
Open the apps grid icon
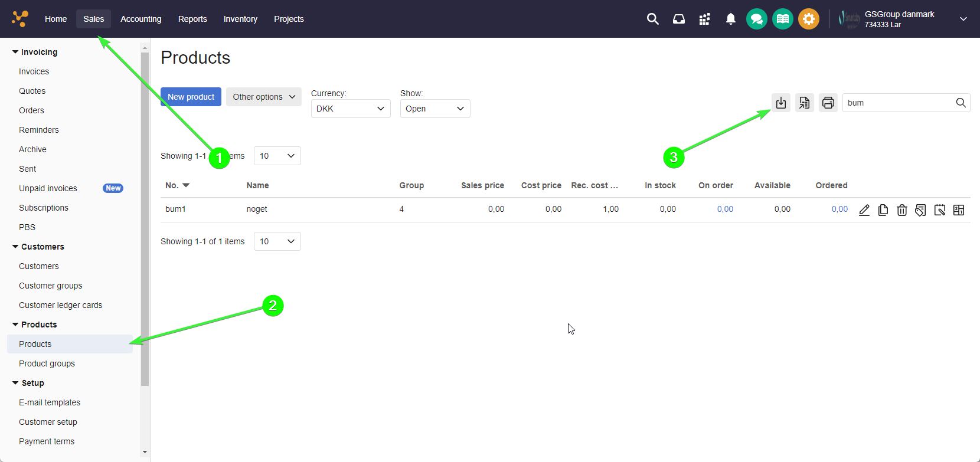pyautogui.click(x=704, y=19)
